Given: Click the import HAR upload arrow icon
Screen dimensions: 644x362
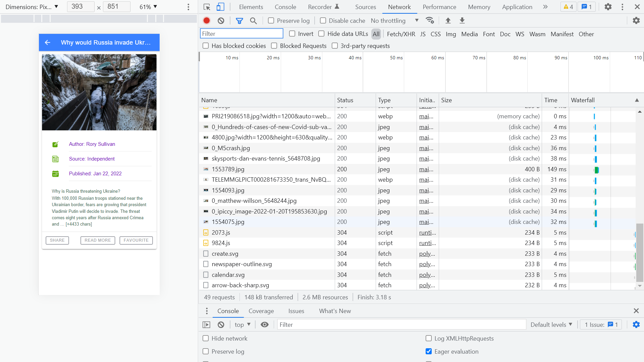Looking at the screenshot, I should pyautogui.click(x=448, y=21).
